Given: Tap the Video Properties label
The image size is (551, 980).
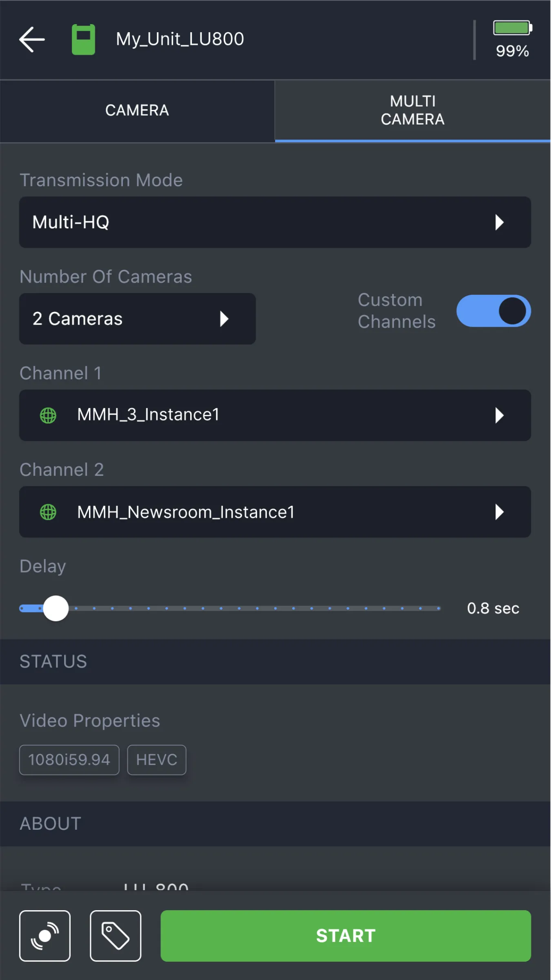Looking at the screenshot, I should pos(90,721).
